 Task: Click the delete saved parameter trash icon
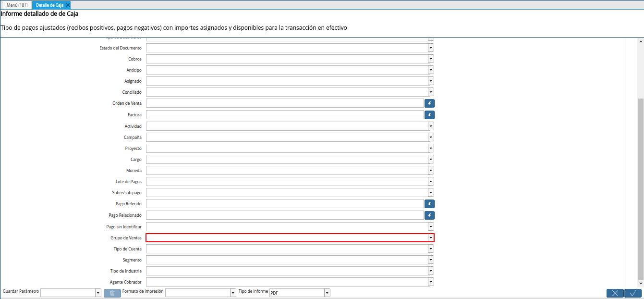tap(112, 292)
